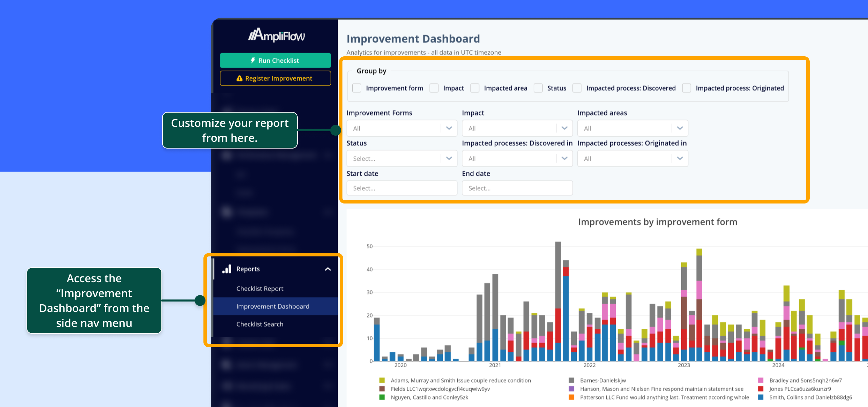The image size is (868, 407).
Task: Click the warning triangle icon on Register Improvement
Action: click(239, 78)
